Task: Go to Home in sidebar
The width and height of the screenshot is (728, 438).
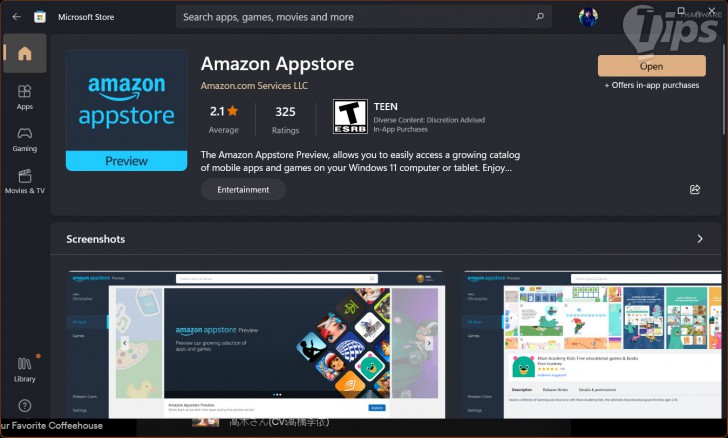Action: pos(25,53)
